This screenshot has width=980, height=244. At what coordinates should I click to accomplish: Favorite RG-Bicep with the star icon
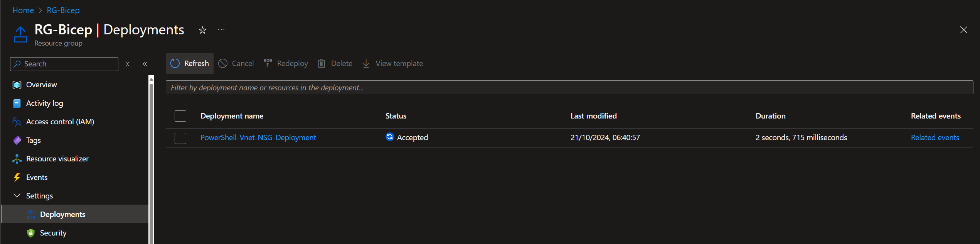pos(202,30)
